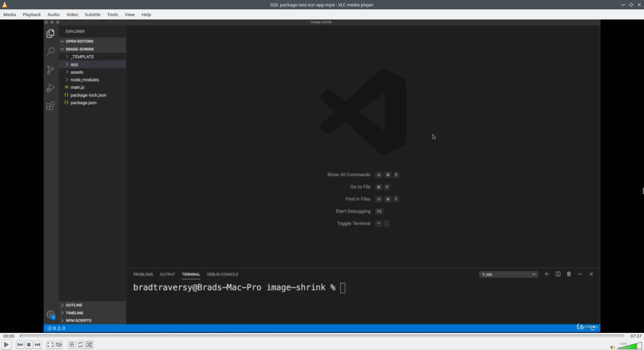This screenshot has height=350, width=644.
Task: Maximize the panel with the chevron button
Action: [x=580, y=274]
